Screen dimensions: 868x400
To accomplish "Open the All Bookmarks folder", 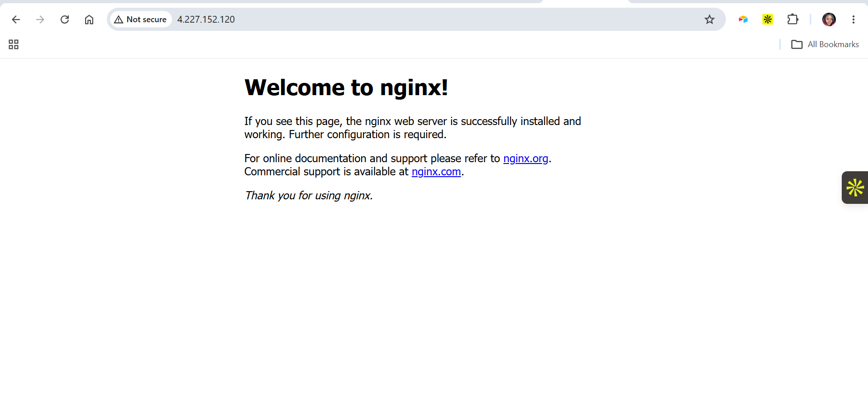I will click(x=825, y=44).
